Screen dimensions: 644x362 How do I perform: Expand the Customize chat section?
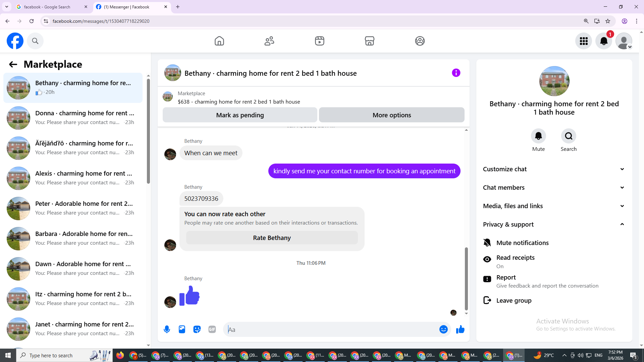tap(554, 169)
